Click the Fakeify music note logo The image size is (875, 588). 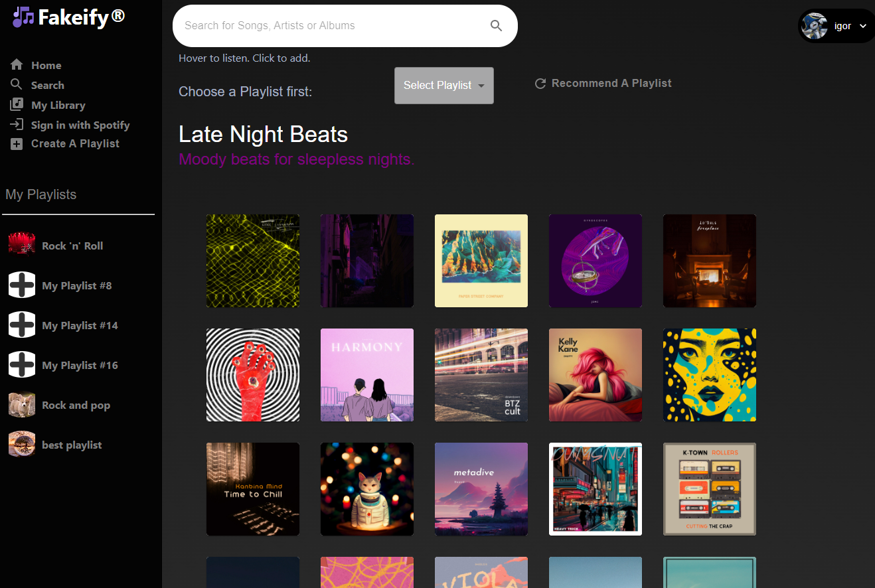click(23, 17)
